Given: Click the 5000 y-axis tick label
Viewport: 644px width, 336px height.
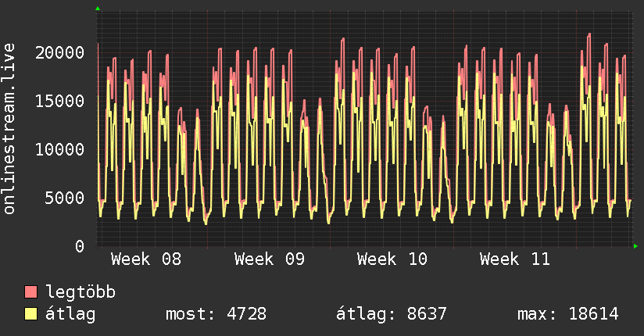Looking at the screenshot, I should tap(65, 198).
